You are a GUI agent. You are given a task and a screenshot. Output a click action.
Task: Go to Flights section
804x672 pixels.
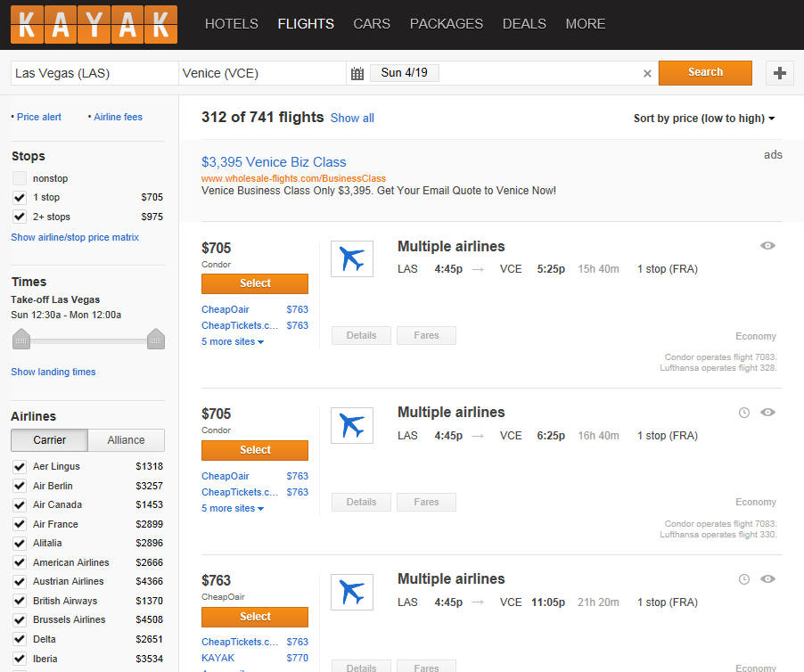point(306,24)
